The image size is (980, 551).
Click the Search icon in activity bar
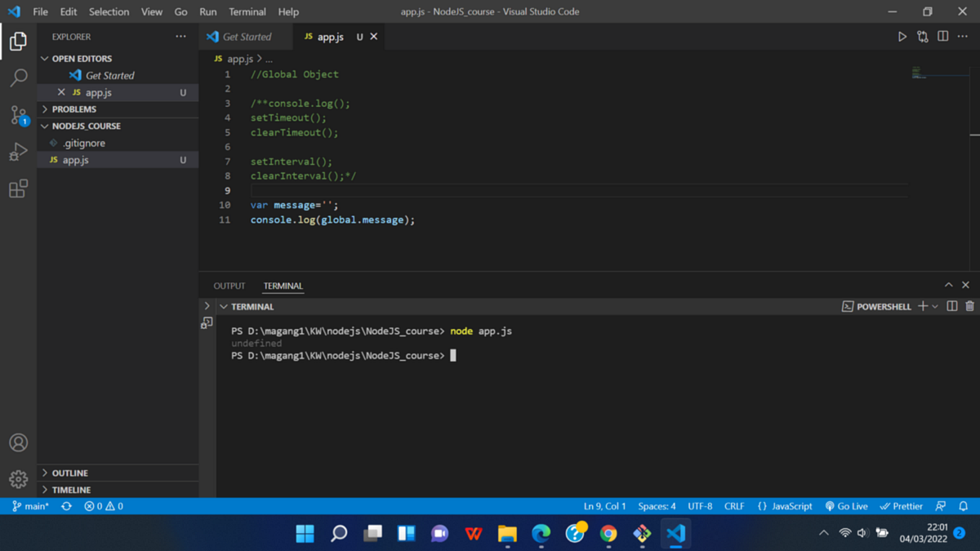(18, 78)
